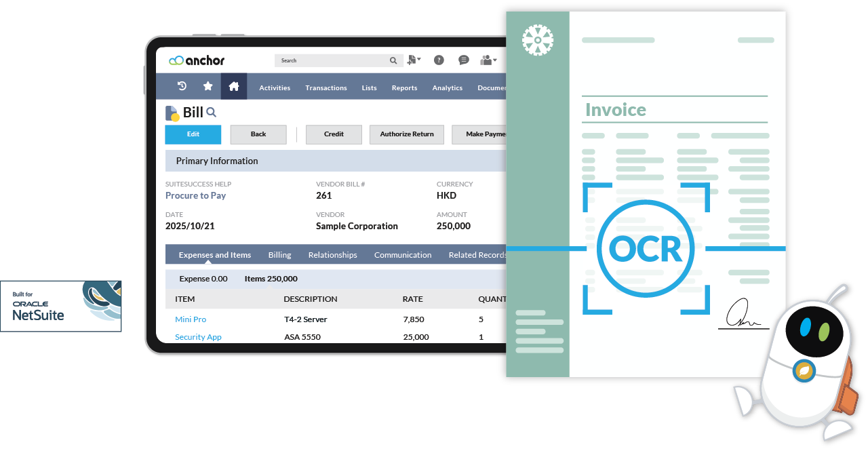The height and width of the screenshot is (451, 868).
Task: Open the Reports menu
Action: tap(404, 87)
